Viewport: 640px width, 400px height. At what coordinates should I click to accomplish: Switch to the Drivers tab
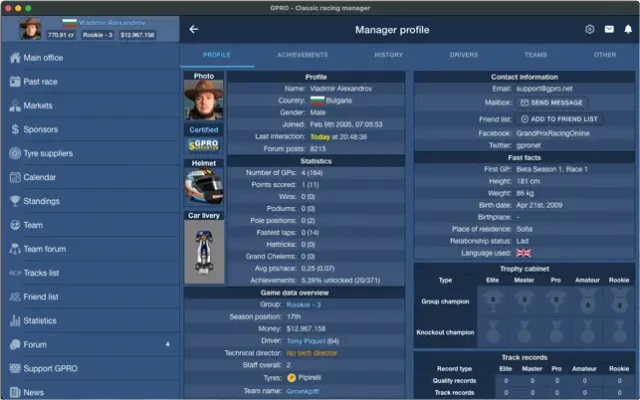464,55
